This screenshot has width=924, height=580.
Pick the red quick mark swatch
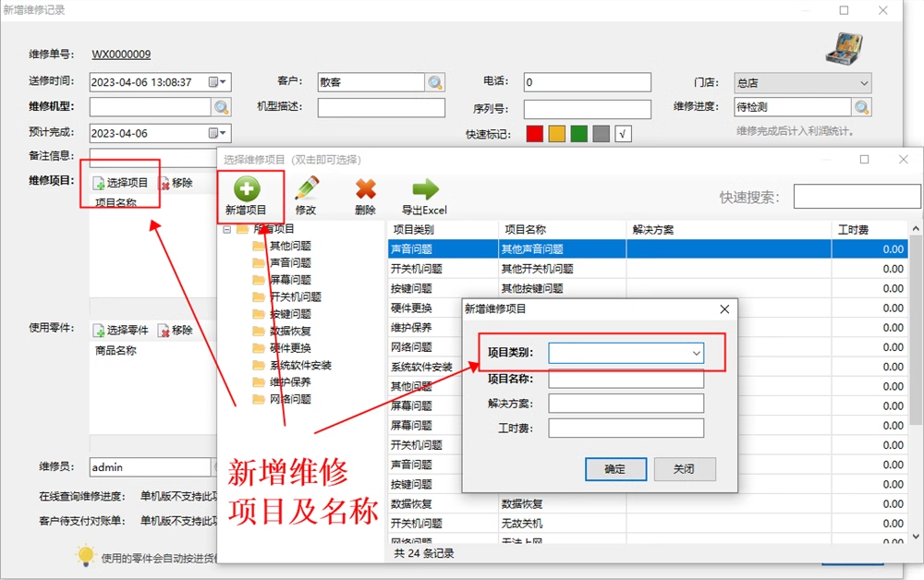tap(534, 134)
